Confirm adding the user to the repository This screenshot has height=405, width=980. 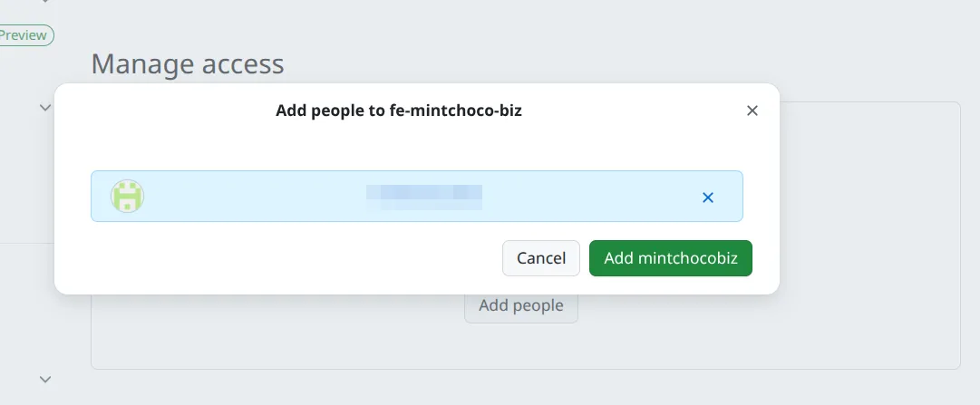coord(670,258)
